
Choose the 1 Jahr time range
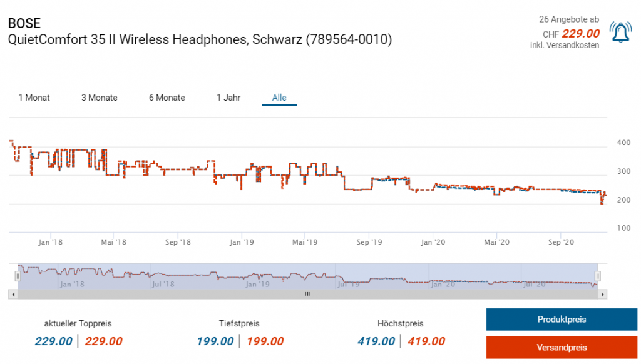pyautogui.click(x=228, y=98)
